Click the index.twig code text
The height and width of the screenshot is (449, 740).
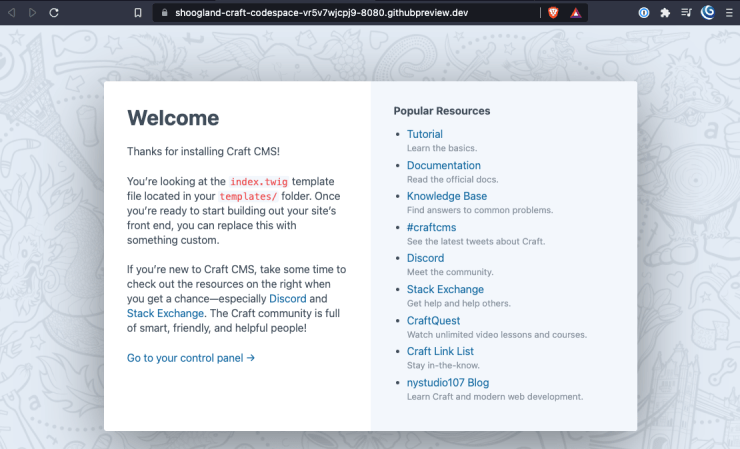click(259, 182)
